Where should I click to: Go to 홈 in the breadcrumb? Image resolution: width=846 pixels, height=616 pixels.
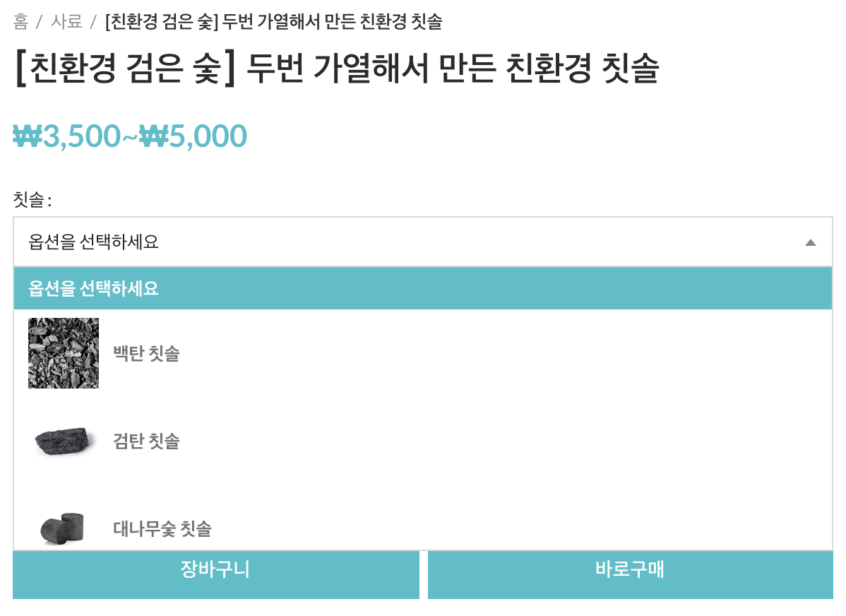pyautogui.click(x=20, y=22)
